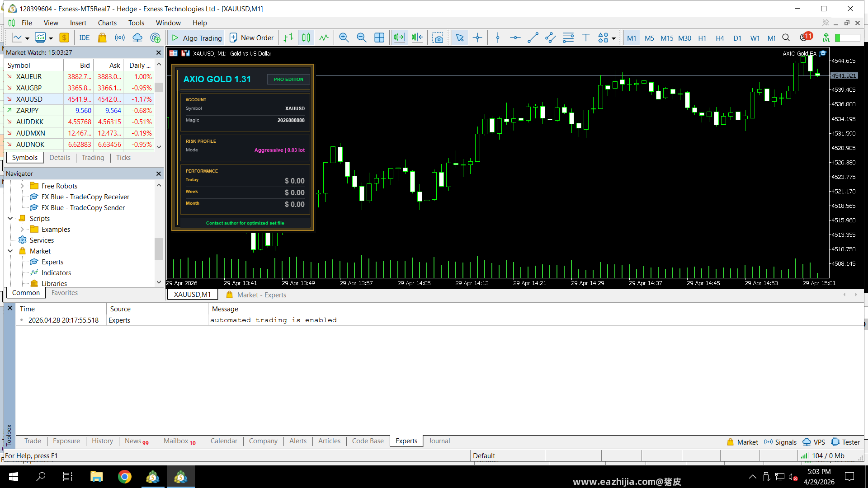Image resolution: width=868 pixels, height=488 pixels.
Task: Open the Mailbox tab in Toolbox
Action: click(x=179, y=441)
